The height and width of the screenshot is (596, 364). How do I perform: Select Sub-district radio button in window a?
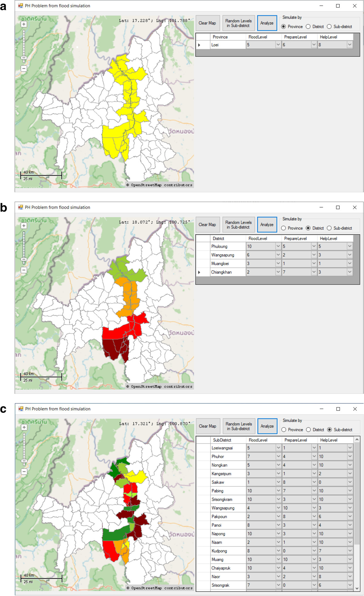329,27
